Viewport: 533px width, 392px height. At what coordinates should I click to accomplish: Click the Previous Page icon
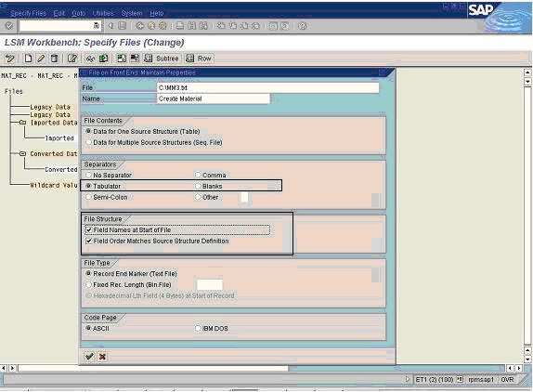(232, 25)
